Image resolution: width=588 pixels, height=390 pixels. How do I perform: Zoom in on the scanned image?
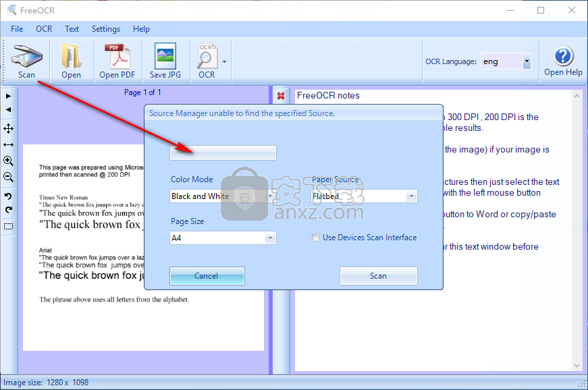tap(8, 161)
